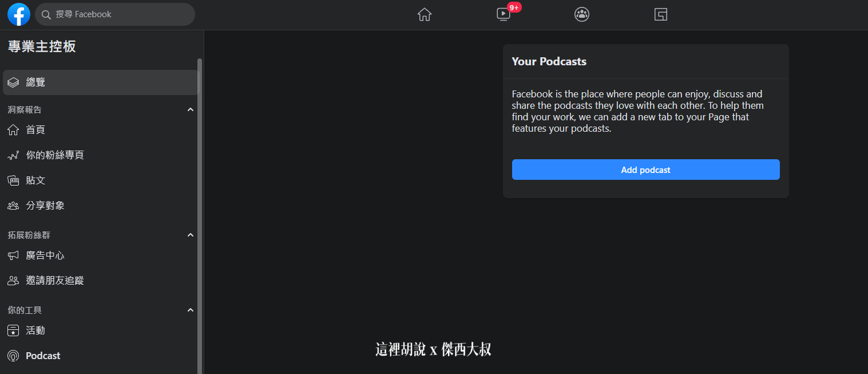Click the calendar star icon beside 活動
This screenshot has width=868, height=374.
(13, 330)
